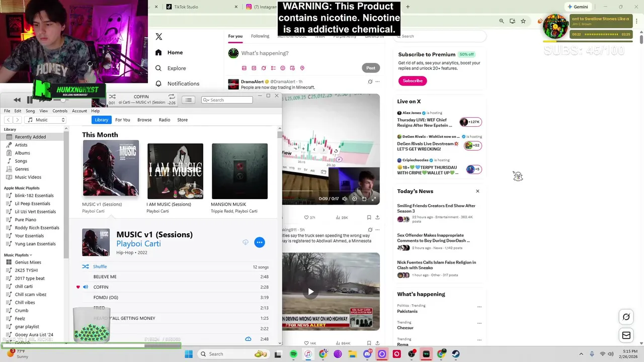The width and height of the screenshot is (644, 362).
Task: Open more options on DramaAlert post
Action: [377, 81]
